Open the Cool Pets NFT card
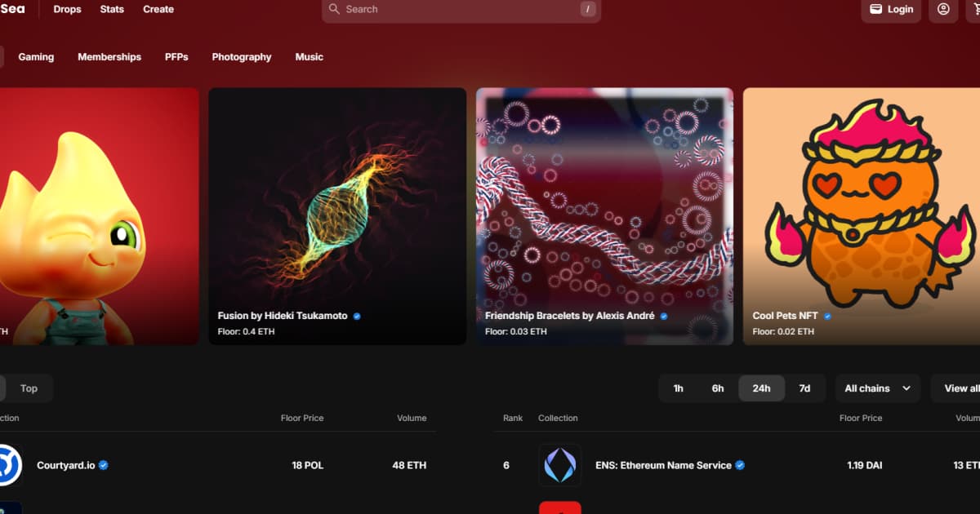Screen dimensions: 980x514 862,216
